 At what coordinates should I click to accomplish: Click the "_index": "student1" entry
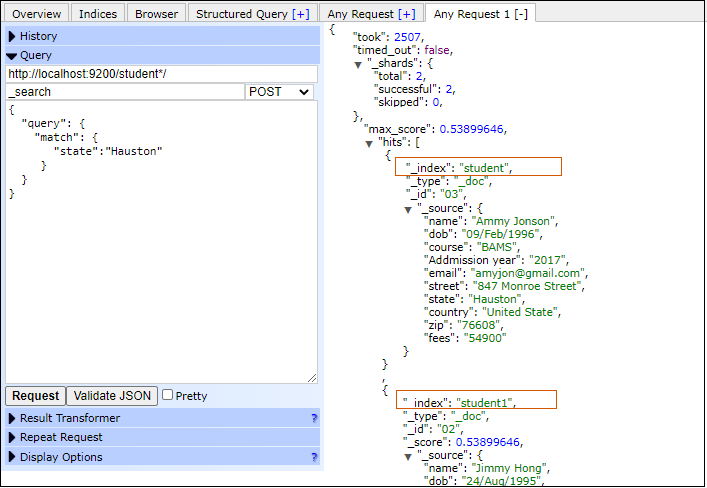click(459, 402)
